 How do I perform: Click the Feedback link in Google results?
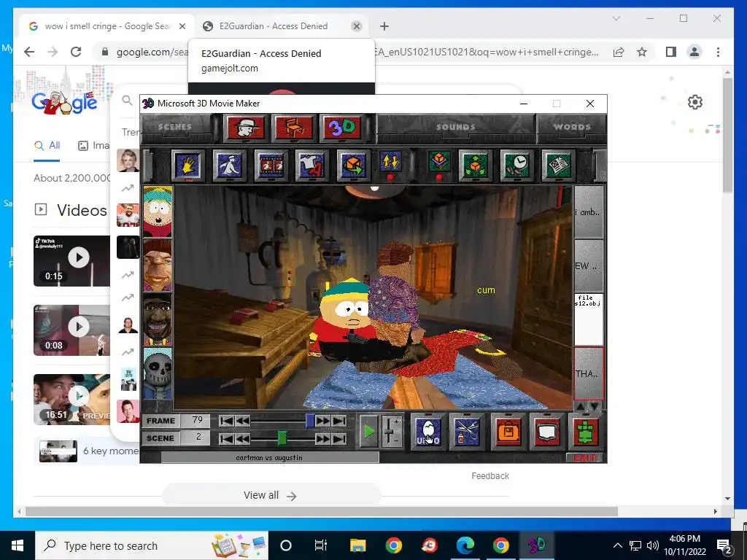[x=490, y=475]
